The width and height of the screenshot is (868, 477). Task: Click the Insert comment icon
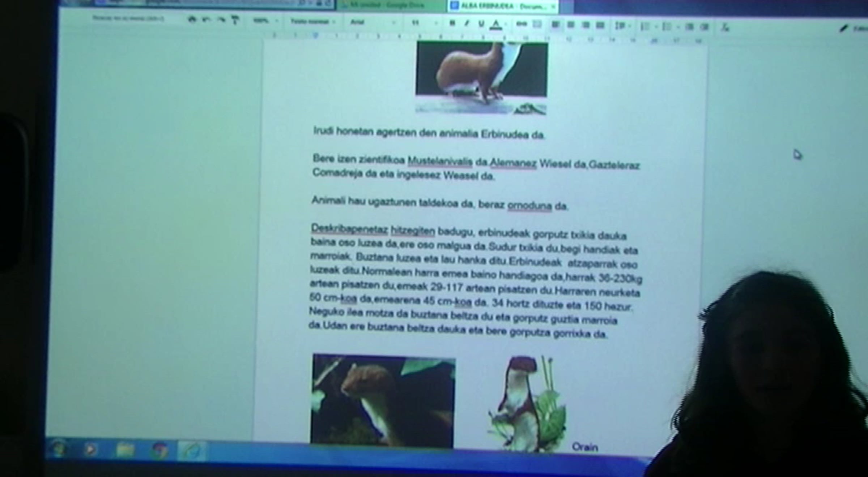pos(537,25)
